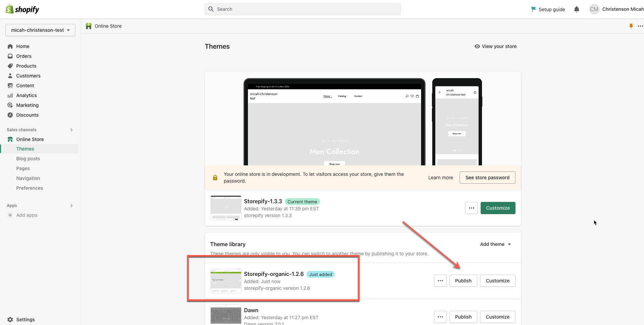
Task: Open Themes in the sidebar
Action: pyautogui.click(x=40, y=149)
